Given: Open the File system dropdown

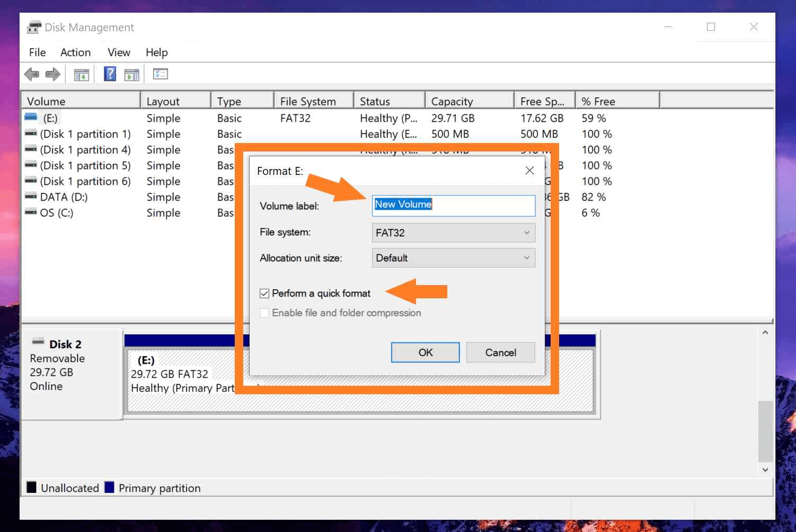Looking at the screenshot, I should [526, 232].
